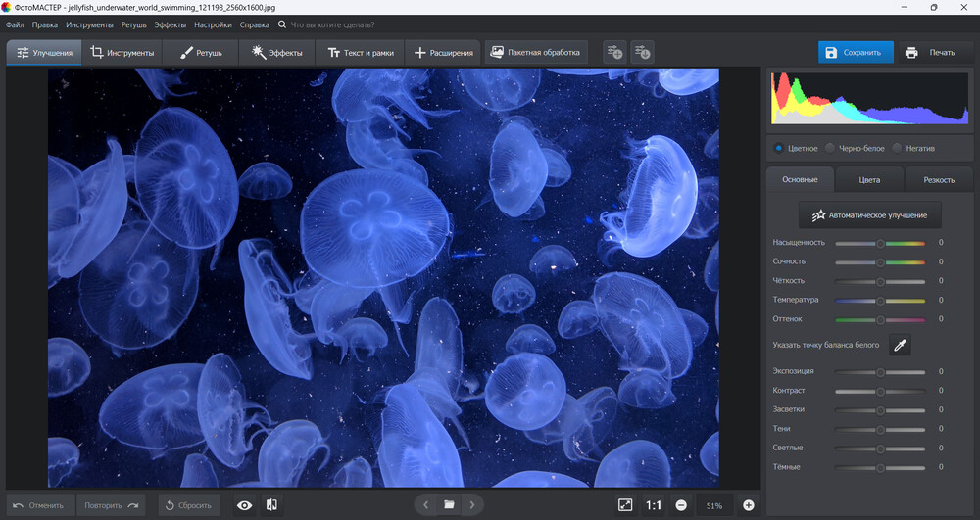Set zoom to 1:1 scale

click(x=653, y=505)
